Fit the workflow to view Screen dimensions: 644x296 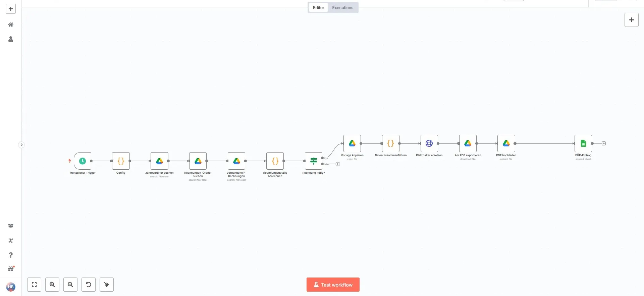tap(34, 285)
